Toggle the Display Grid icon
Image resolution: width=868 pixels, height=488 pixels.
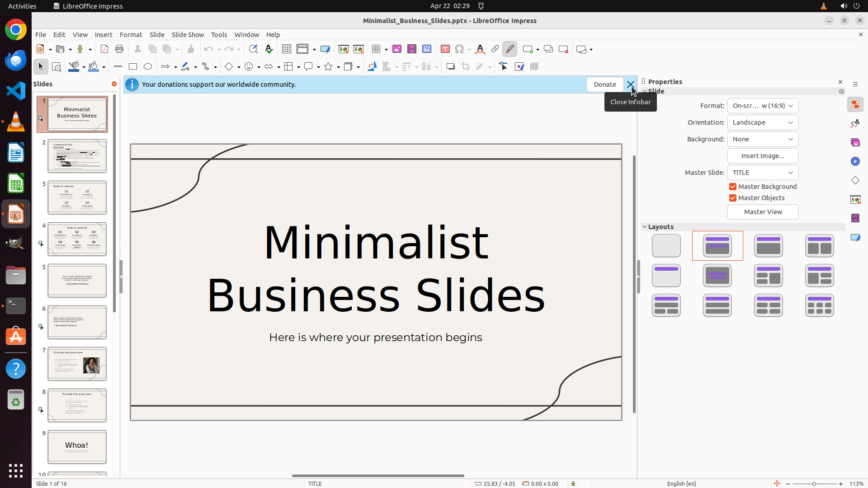pyautogui.click(x=287, y=49)
